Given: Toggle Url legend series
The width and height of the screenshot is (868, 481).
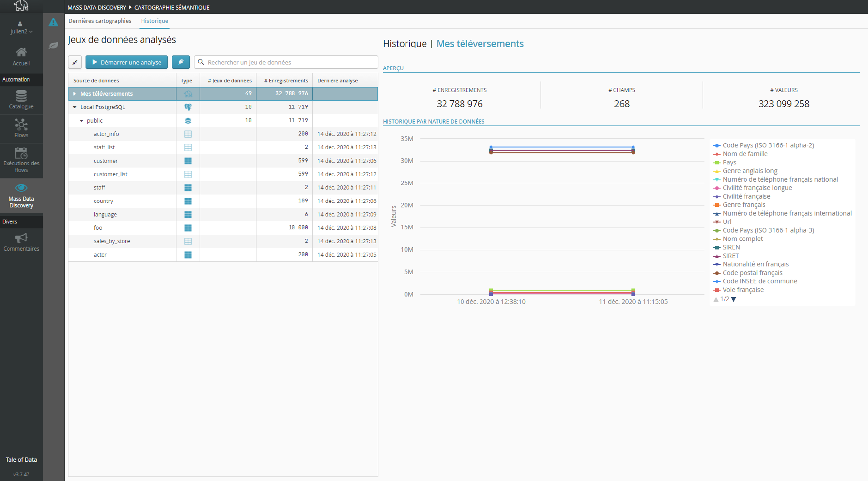Looking at the screenshot, I should 723,222.
